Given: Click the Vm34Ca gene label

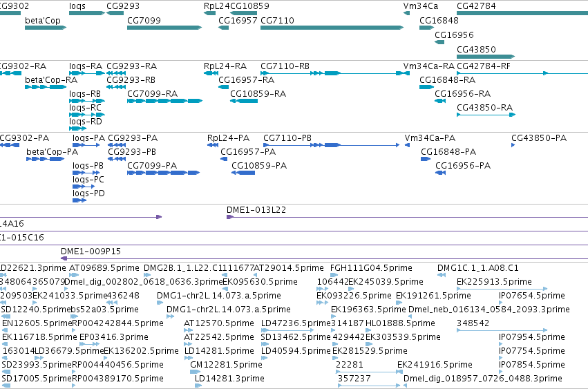Looking at the screenshot, I should [x=420, y=6].
